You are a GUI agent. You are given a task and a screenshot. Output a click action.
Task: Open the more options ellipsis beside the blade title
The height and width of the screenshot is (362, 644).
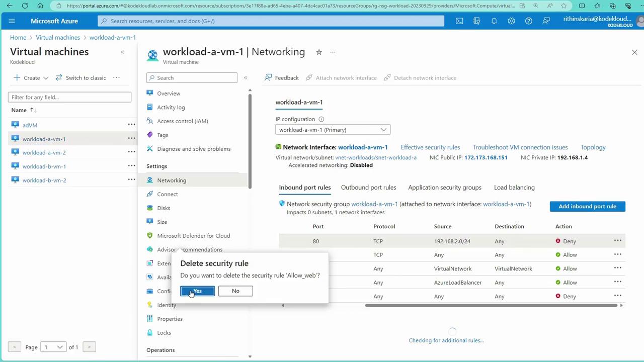pyautogui.click(x=333, y=52)
